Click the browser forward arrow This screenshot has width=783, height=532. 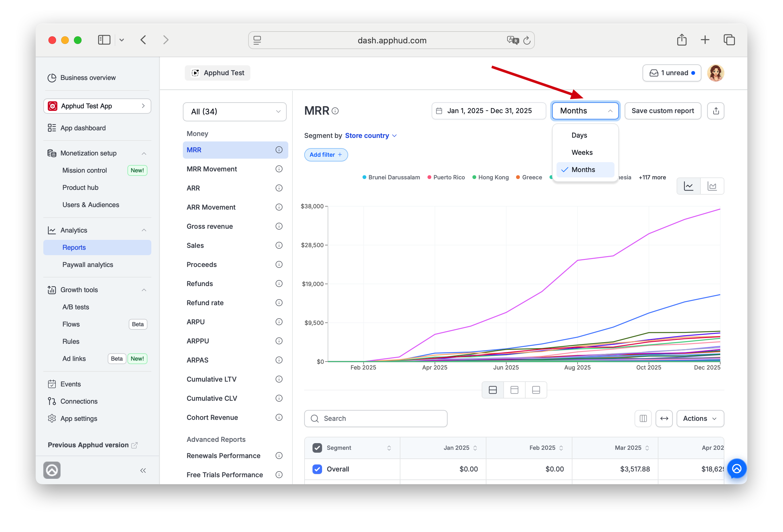pyautogui.click(x=165, y=40)
